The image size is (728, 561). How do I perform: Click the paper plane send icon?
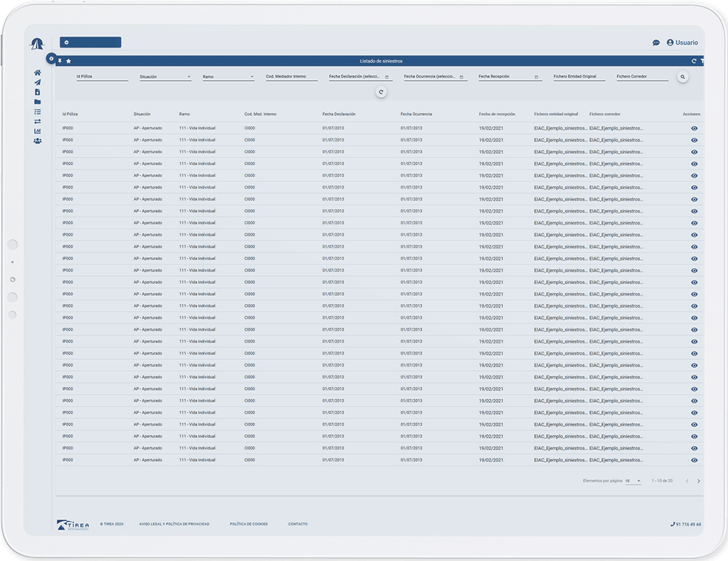pos(37,82)
